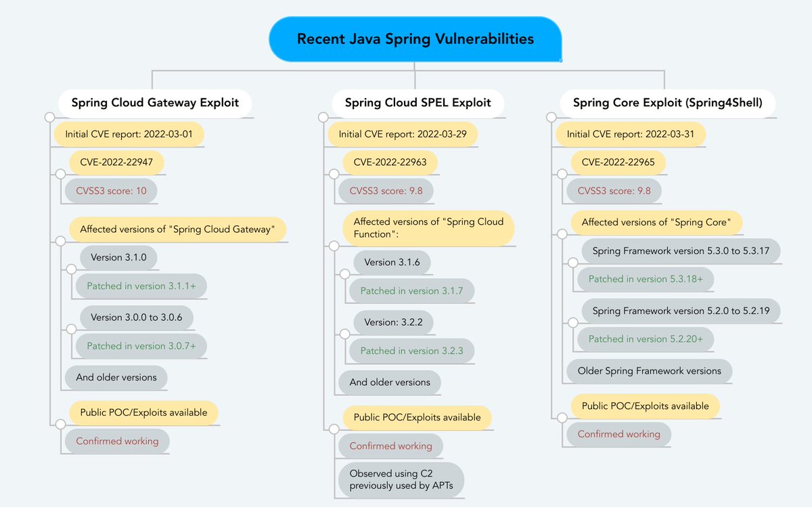
Task: Click CVSS3 score: 9.8 under CVE-2022-22965
Action: pos(614,191)
